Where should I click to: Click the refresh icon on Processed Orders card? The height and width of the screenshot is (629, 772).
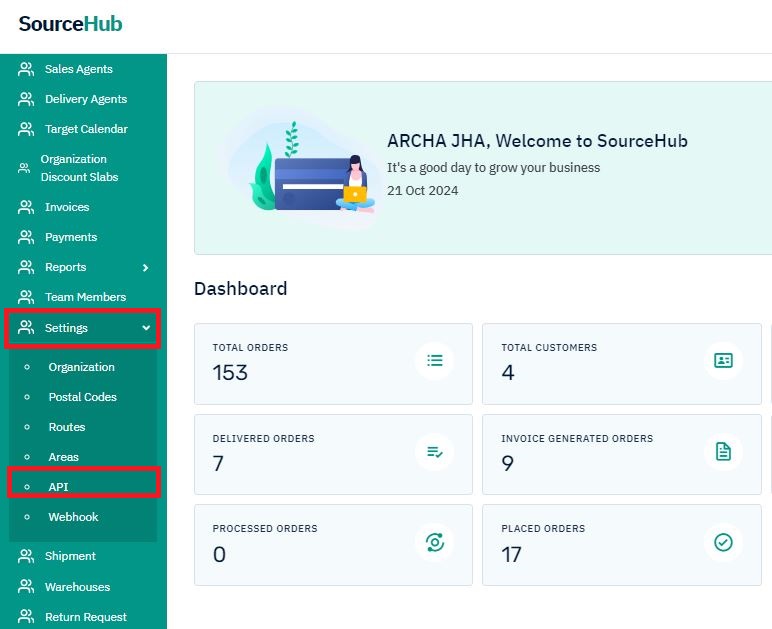coord(434,542)
